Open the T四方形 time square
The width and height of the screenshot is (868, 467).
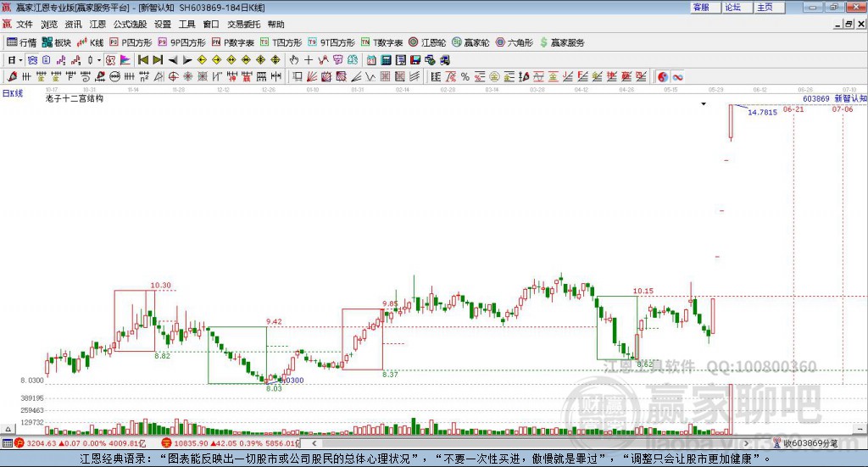tap(281, 42)
